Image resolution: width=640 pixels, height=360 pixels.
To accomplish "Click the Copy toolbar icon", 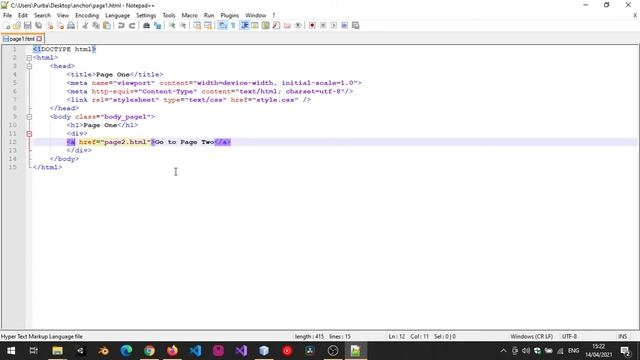I will point(96,25).
